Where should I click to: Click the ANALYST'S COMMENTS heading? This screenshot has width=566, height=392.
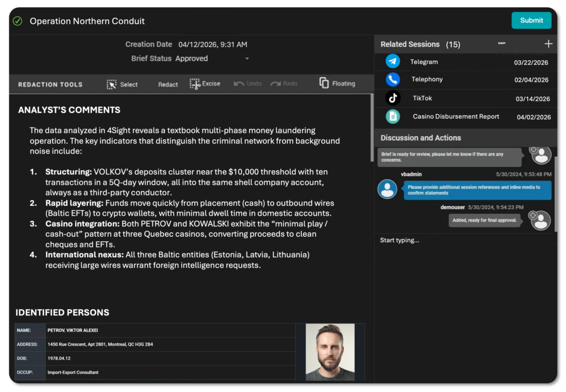[x=69, y=110]
